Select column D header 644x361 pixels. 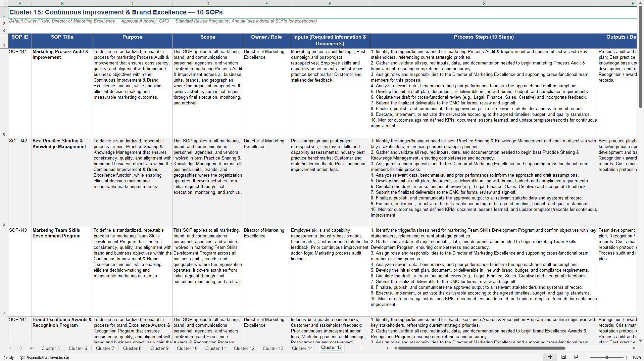[x=208, y=3]
